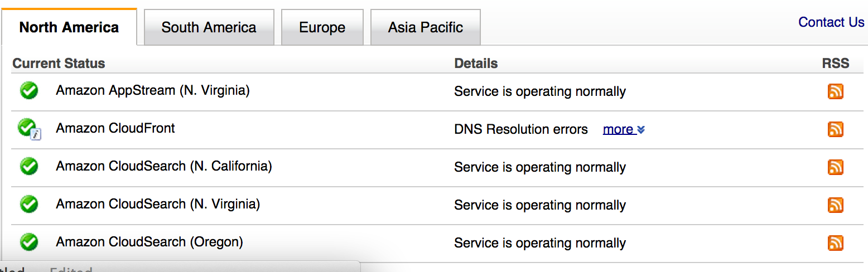Click 'Amazon CloudSearch (Oregon)' service name
The height and width of the screenshot is (272, 868).
click(x=150, y=242)
